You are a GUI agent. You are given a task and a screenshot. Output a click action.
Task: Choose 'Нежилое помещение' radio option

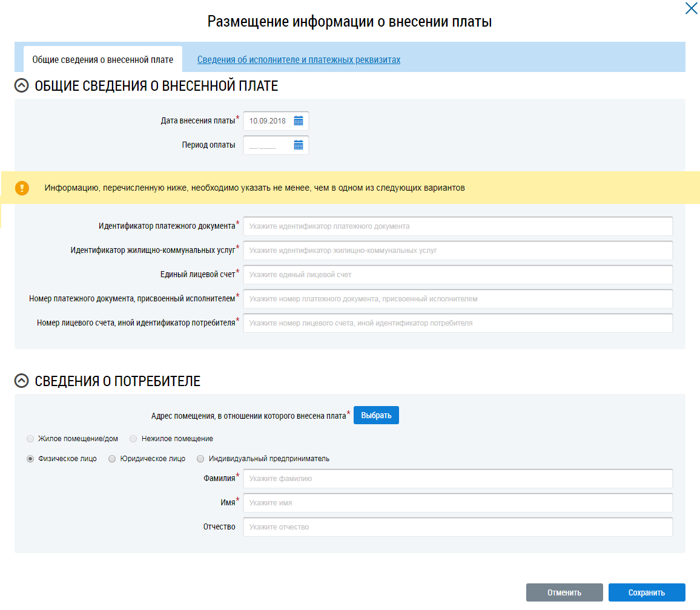(133, 439)
